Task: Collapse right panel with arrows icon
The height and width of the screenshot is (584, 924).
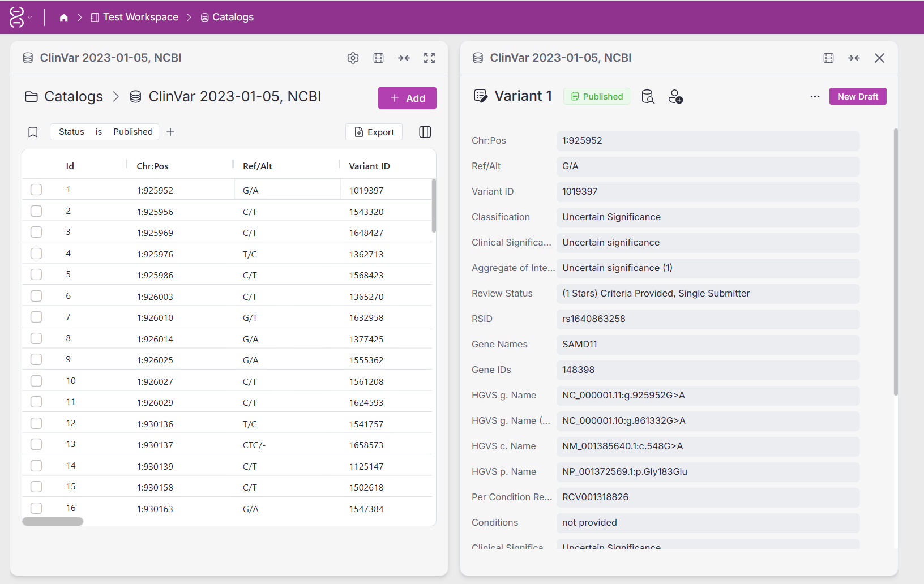Action: click(854, 58)
